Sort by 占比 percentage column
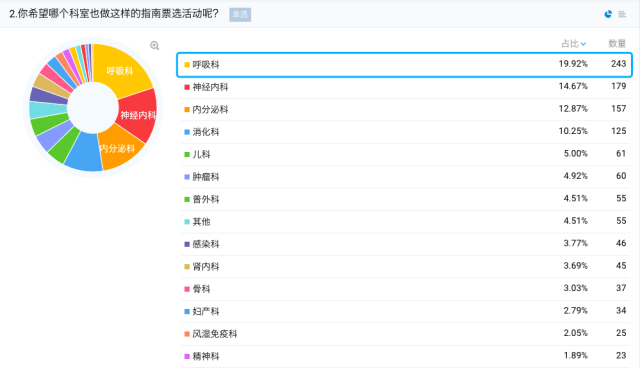The height and width of the screenshot is (368, 640). [574, 44]
